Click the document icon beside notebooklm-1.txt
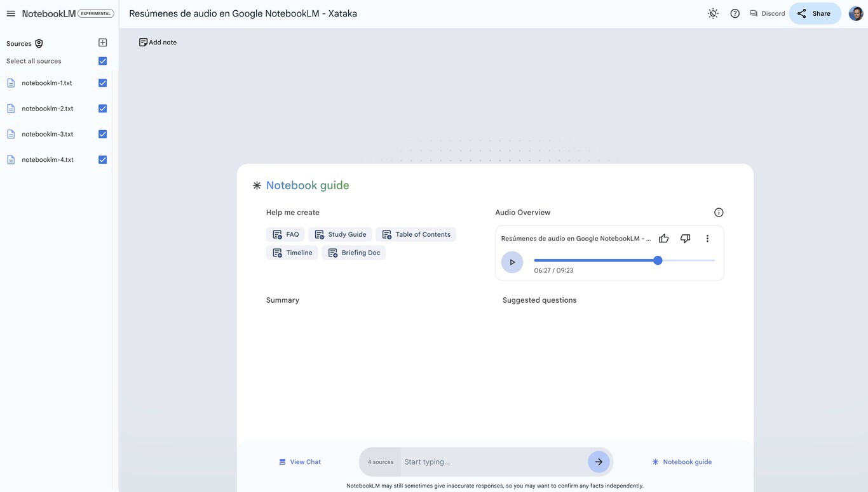868x492 pixels. [11, 83]
